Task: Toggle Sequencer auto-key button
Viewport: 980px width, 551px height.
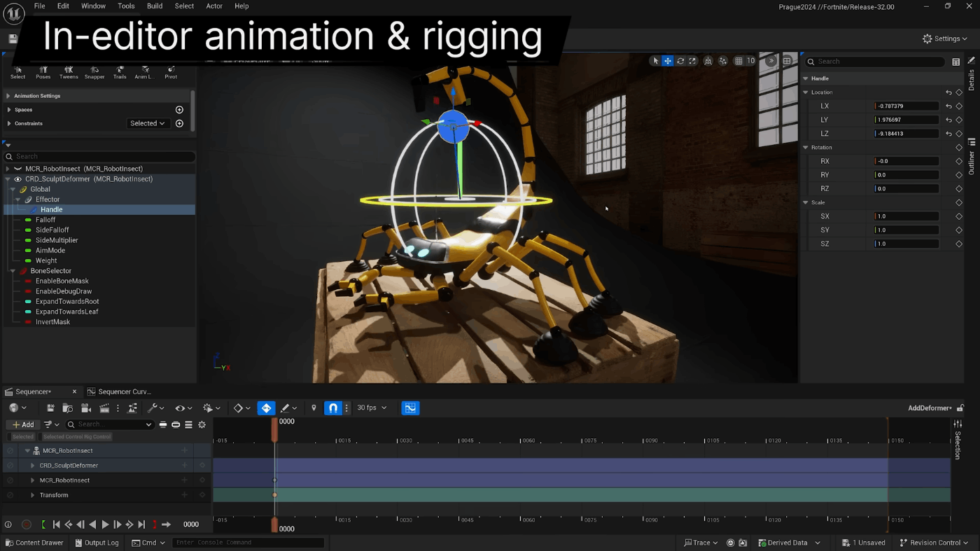Action: tap(266, 408)
